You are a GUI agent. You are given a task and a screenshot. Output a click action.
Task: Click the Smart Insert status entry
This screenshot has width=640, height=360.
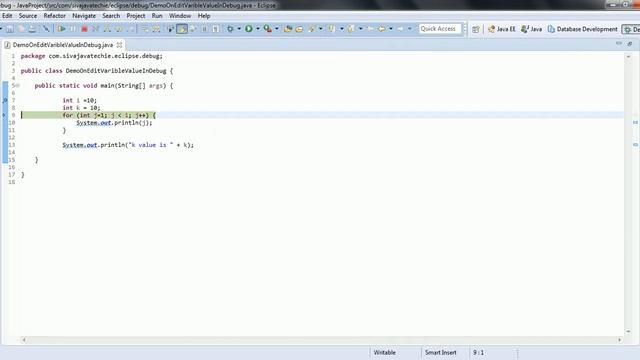(x=440, y=352)
